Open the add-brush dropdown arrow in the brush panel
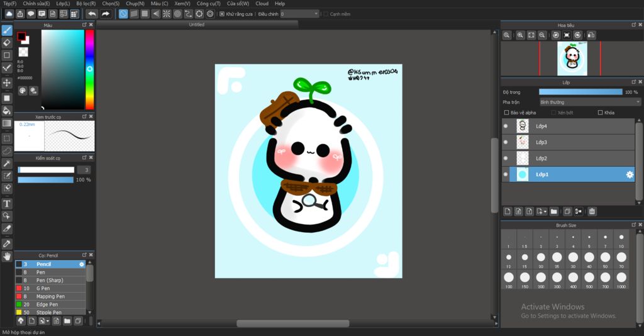Image resolution: width=644 pixels, height=336 pixels. click(x=48, y=321)
